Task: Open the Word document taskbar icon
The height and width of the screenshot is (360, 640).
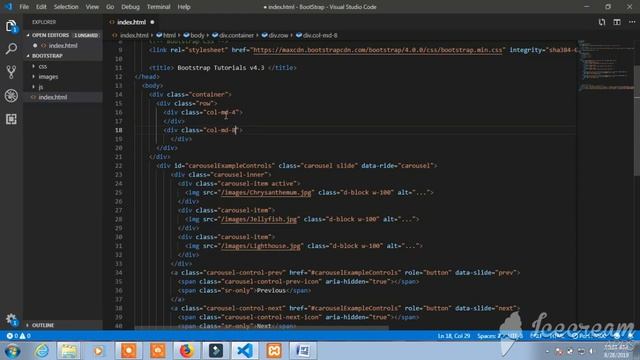Action: tap(303, 351)
